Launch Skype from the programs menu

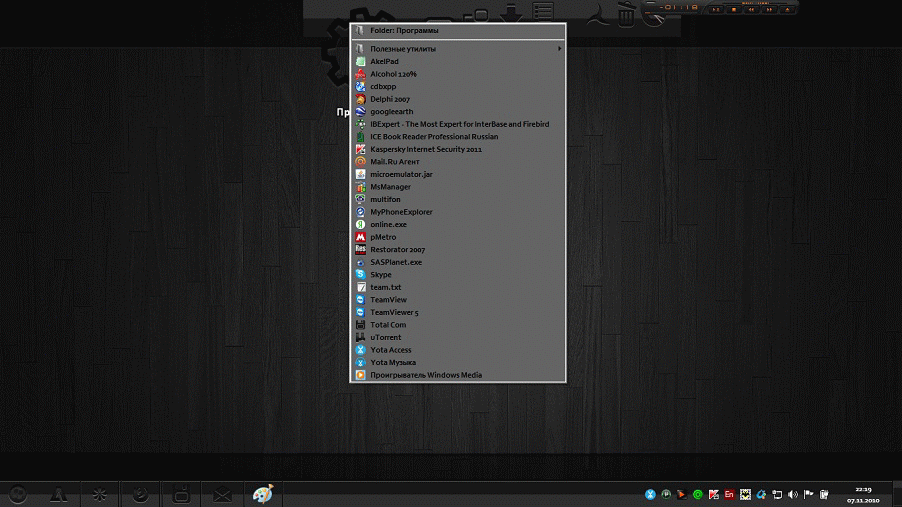[x=381, y=275]
